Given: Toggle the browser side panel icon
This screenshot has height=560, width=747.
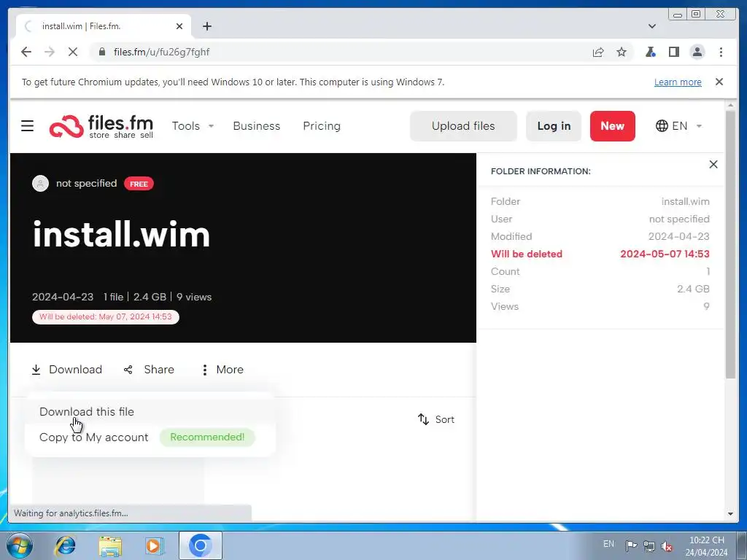Looking at the screenshot, I should [x=673, y=52].
